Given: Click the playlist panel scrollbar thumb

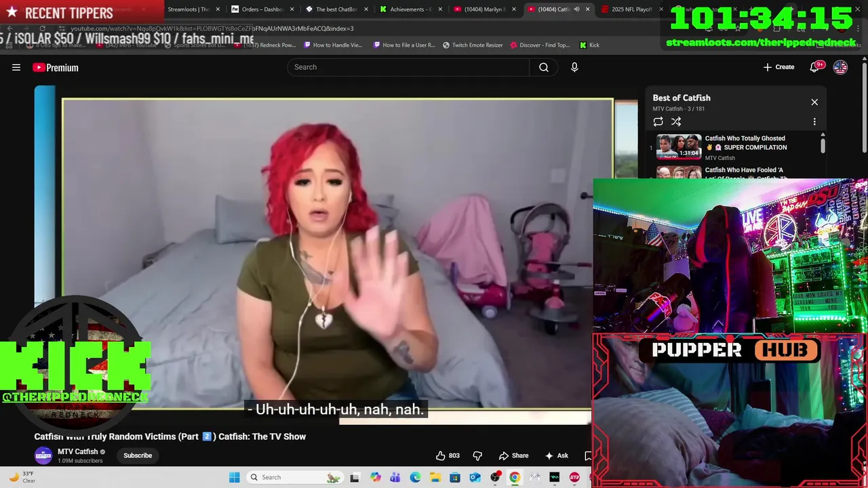Looking at the screenshot, I should 823,144.
